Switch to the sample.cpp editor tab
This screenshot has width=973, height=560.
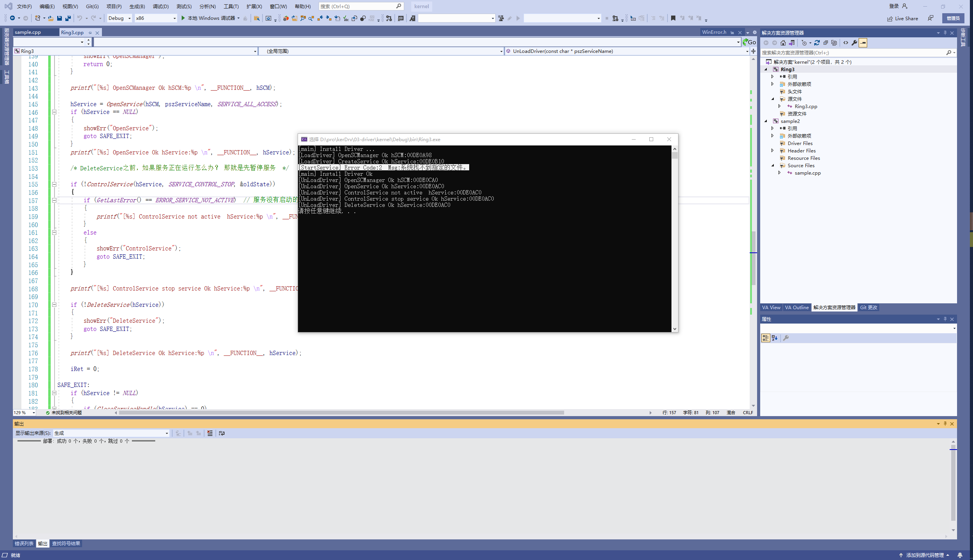[28, 32]
